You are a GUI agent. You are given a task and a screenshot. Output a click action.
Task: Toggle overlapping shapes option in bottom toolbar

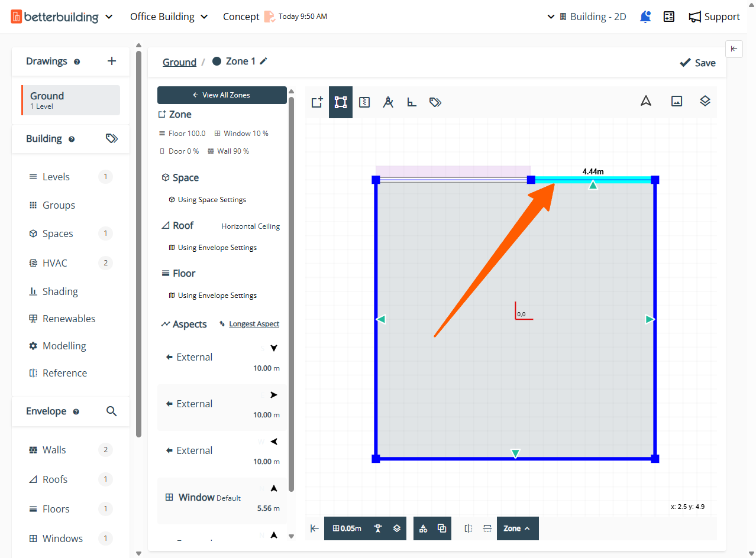442,528
